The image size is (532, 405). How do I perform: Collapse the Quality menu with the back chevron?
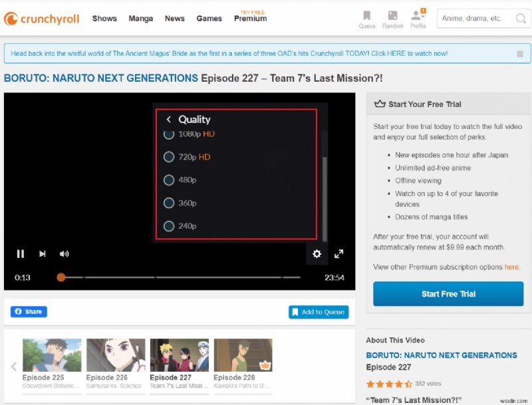pos(168,118)
